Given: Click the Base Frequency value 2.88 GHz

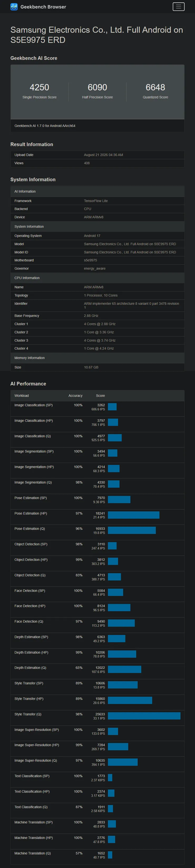Looking at the screenshot, I should (91, 316).
